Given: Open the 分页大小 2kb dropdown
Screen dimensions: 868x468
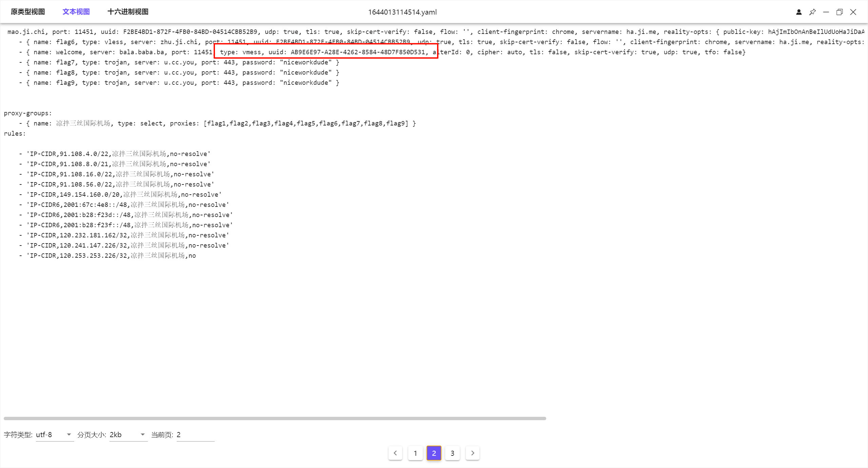Looking at the screenshot, I should (x=128, y=435).
